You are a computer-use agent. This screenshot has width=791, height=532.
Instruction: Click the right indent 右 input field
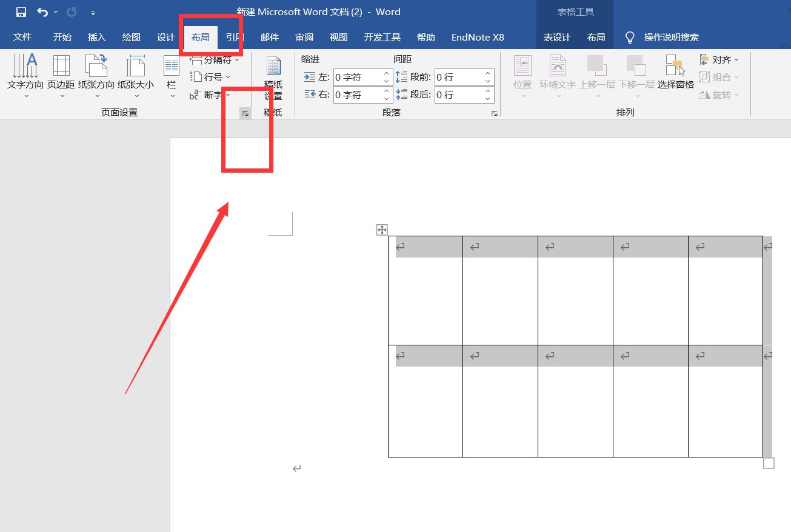[x=358, y=95]
